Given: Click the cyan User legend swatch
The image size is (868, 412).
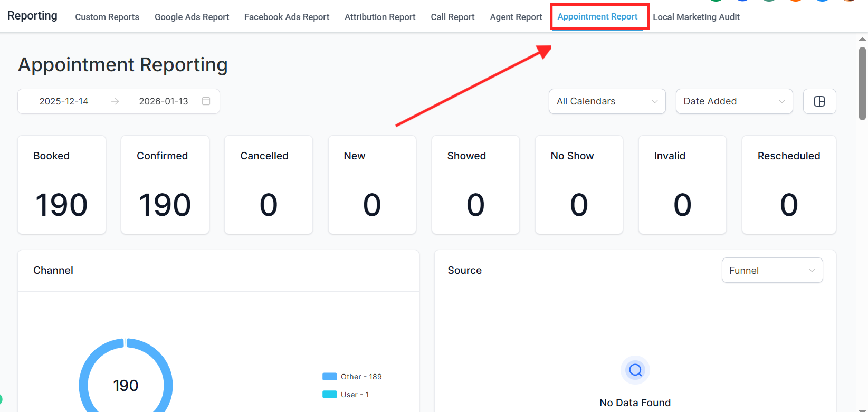Looking at the screenshot, I should pyautogui.click(x=330, y=395).
